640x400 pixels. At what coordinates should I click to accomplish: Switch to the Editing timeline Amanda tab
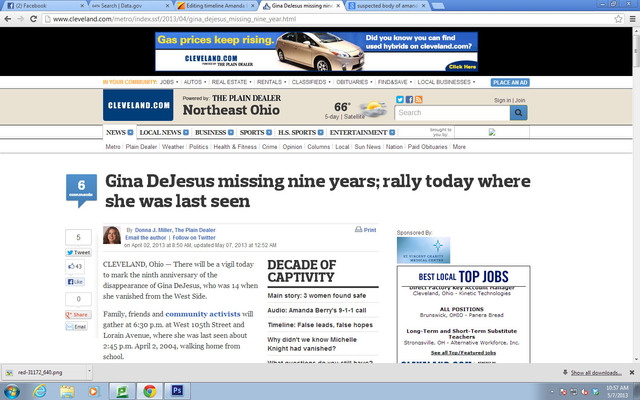coord(215,6)
